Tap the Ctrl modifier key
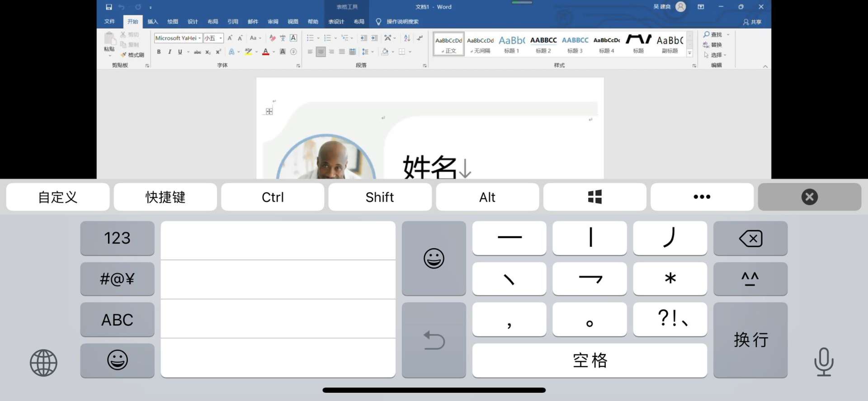 click(273, 197)
